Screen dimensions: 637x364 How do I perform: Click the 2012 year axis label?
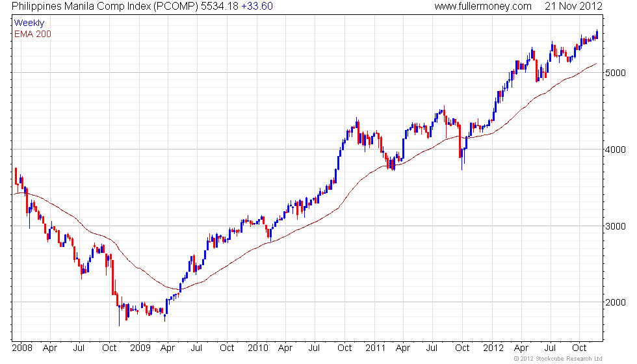point(493,348)
